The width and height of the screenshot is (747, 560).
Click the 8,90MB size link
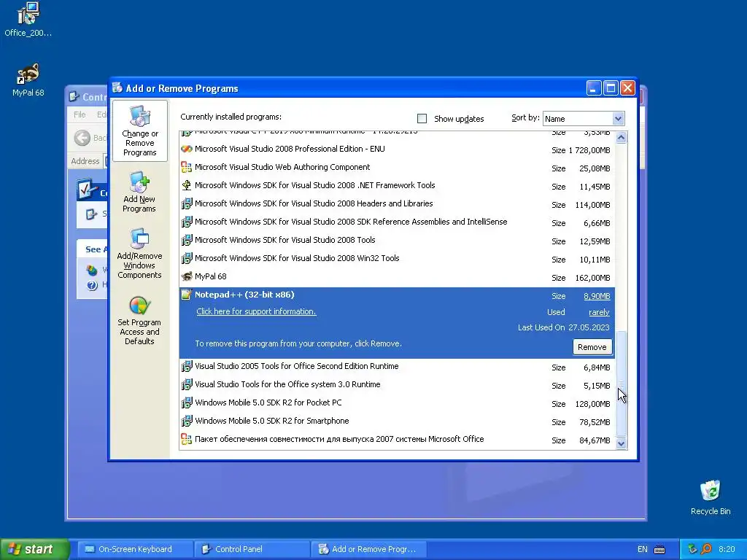[x=597, y=296]
